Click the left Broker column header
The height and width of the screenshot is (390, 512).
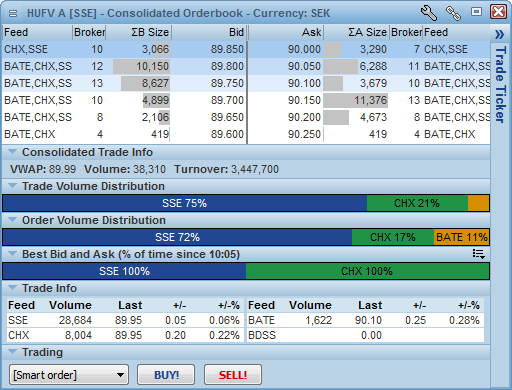coord(89,32)
